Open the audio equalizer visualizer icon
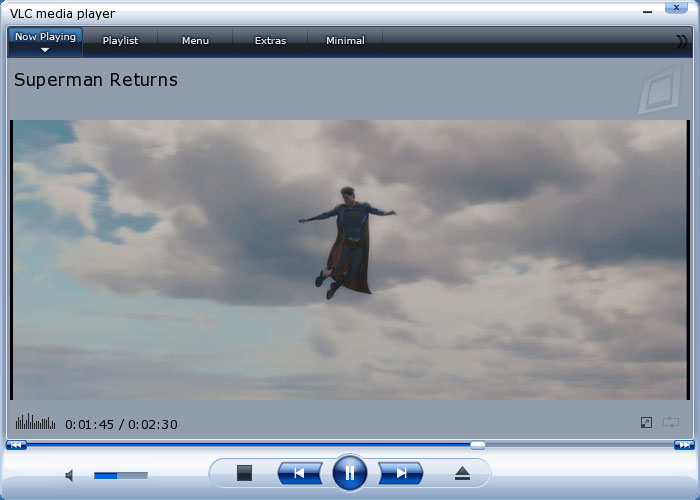Image resolution: width=700 pixels, height=500 pixels. click(x=35, y=422)
